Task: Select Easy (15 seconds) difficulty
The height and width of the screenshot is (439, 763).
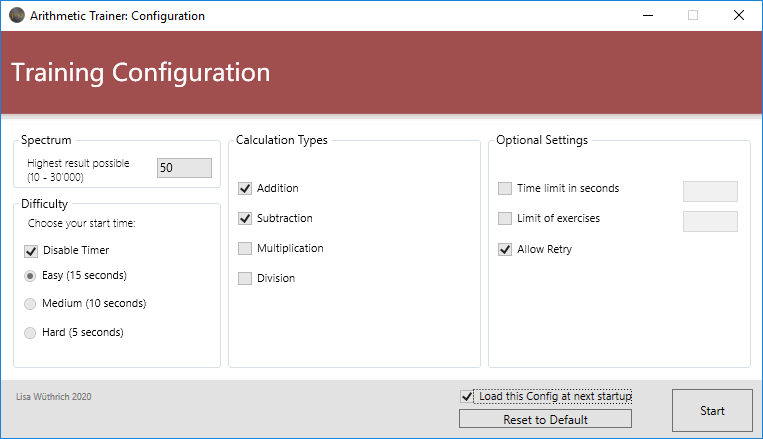Action: point(31,275)
